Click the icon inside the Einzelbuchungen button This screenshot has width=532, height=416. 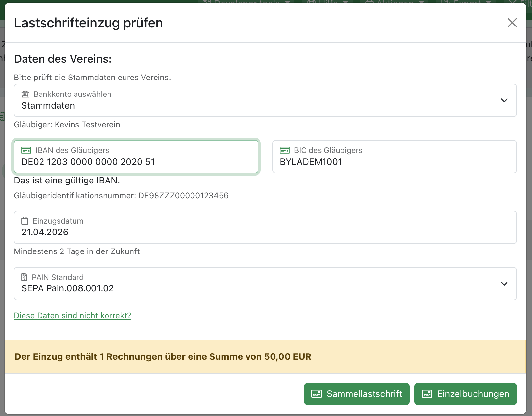(427, 394)
